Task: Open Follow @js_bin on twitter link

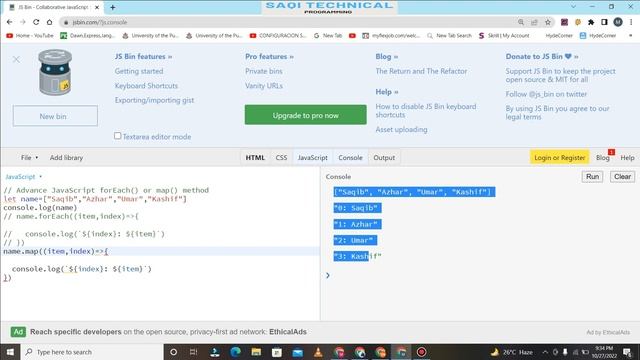Action: click(x=546, y=94)
